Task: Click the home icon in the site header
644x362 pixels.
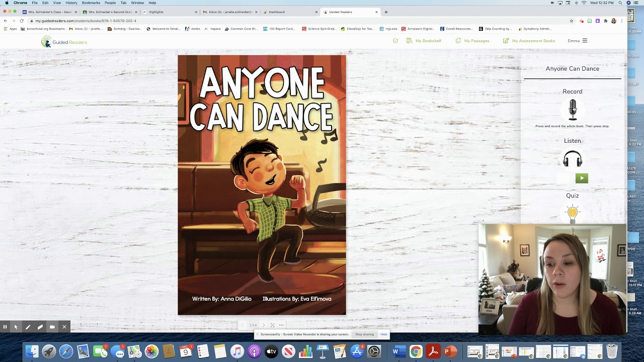Action: (395, 41)
